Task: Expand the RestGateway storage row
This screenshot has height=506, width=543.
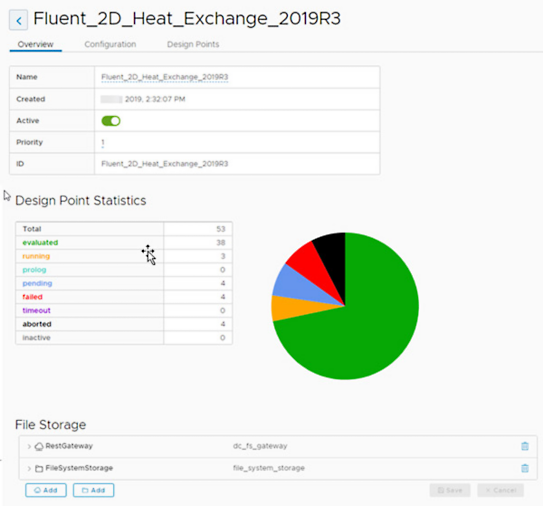Action: pyautogui.click(x=29, y=446)
